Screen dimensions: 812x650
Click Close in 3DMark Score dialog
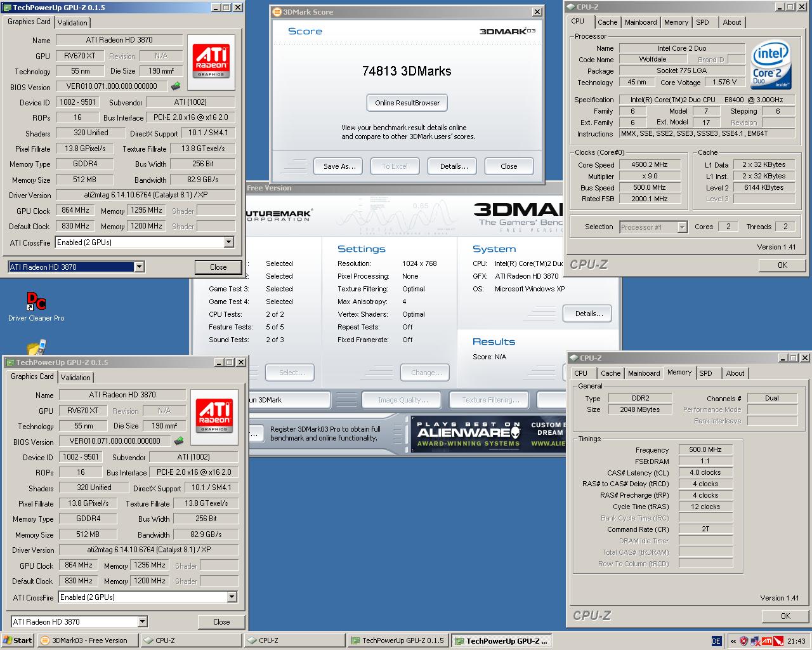coord(509,166)
